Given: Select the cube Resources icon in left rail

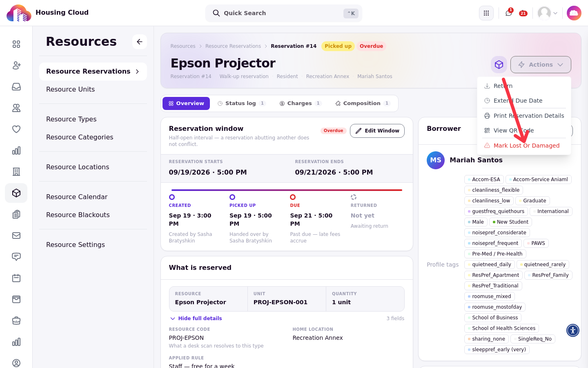Looking at the screenshot, I should 16,193.
